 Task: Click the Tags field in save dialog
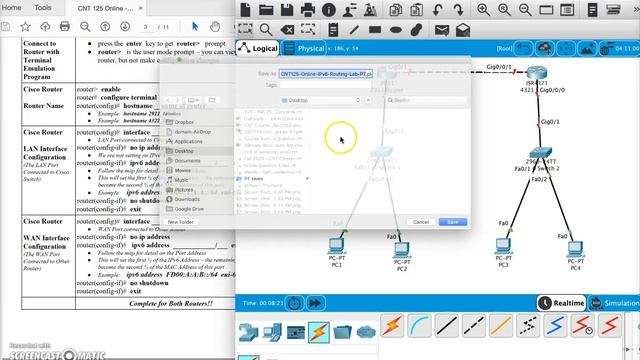coord(326,85)
